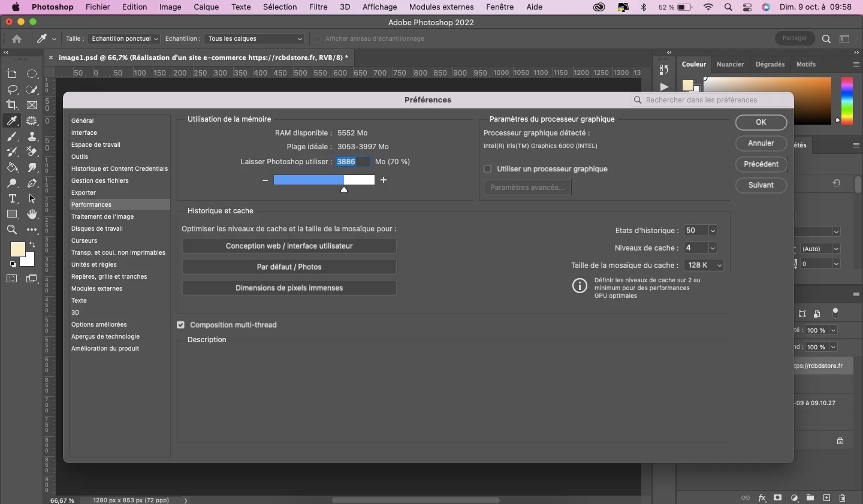Screen dimensions: 863x504
Task: Click the foreground color swatch in toolbar
Action: (x=18, y=249)
